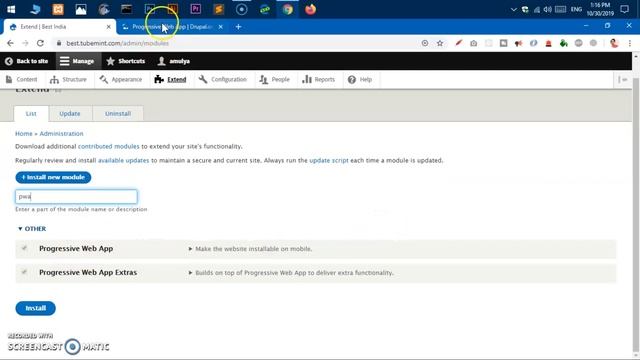Open the Appearance admin section
Viewport: 640px width, 360px height.
[x=121, y=79]
